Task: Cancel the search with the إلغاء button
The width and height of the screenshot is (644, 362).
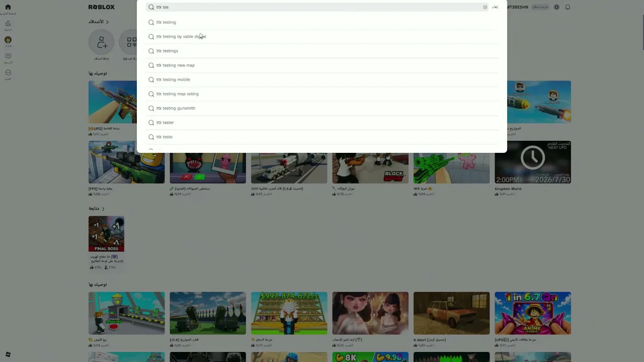Action: coord(495,7)
